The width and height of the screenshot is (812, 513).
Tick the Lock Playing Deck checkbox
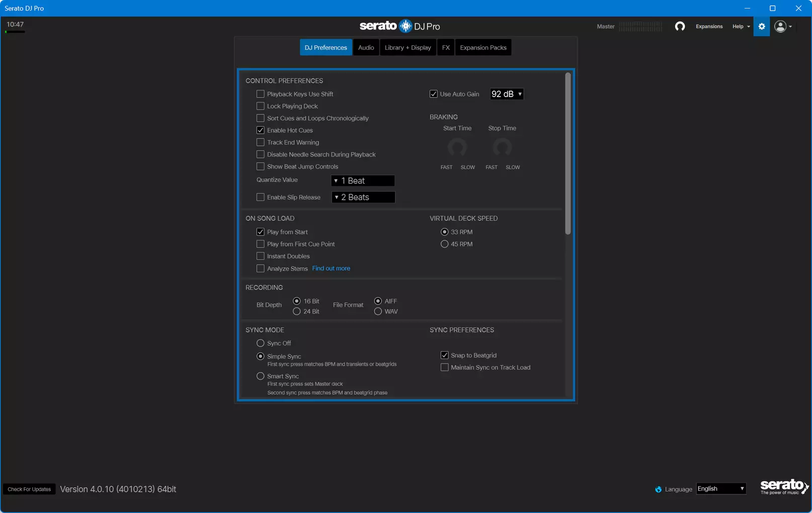(x=260, y=106)
